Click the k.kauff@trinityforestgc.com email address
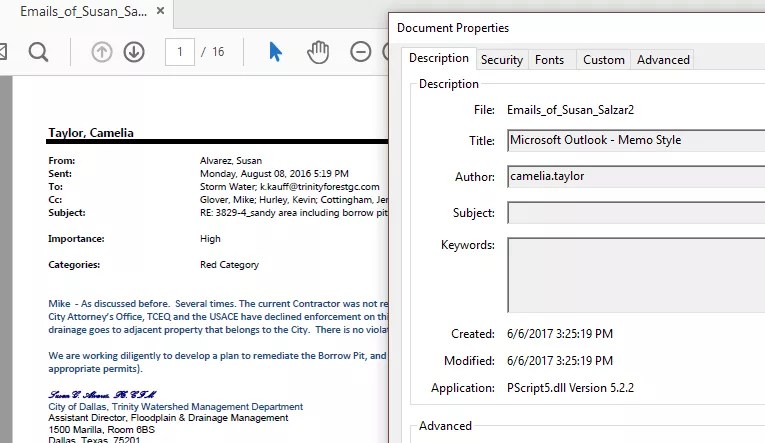The image size is (765, 443). [320, 186]
